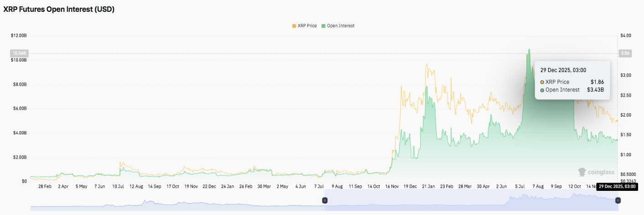Click the right range selector handle
The height and width of the screenshot is (215, 644).
618,200
